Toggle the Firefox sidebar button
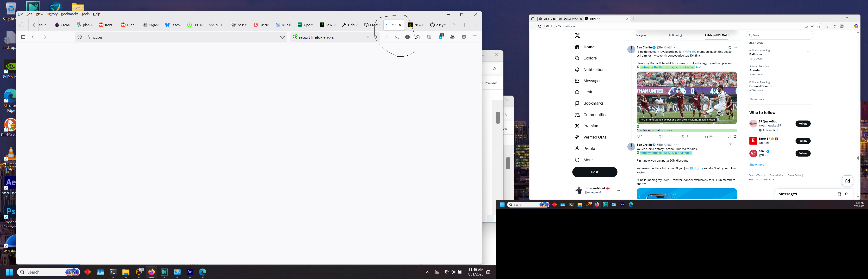 click(x=23, y=37)
